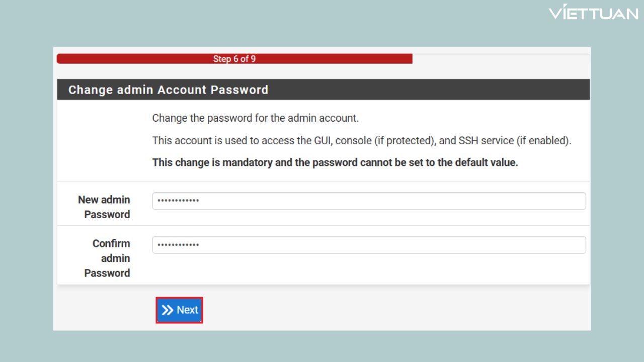Click the masked dots in New admin Password

[x=178, y=201]
